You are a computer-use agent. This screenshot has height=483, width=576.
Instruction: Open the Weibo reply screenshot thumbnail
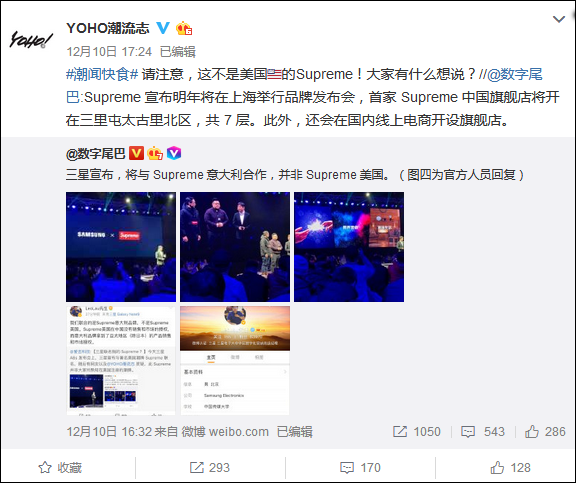coord(121,360)
